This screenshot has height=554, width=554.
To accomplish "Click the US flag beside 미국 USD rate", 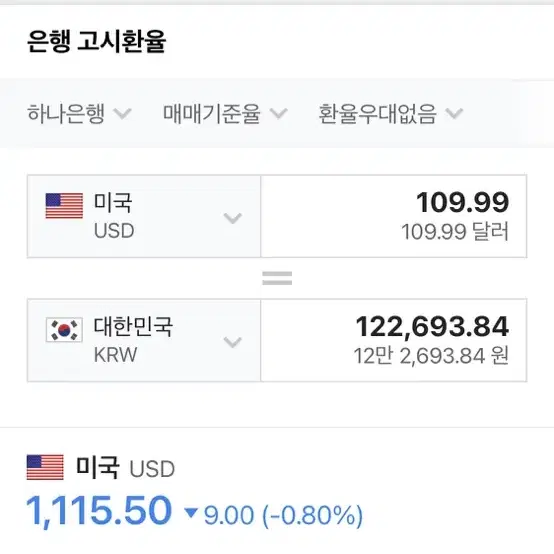I will (45, 467).
